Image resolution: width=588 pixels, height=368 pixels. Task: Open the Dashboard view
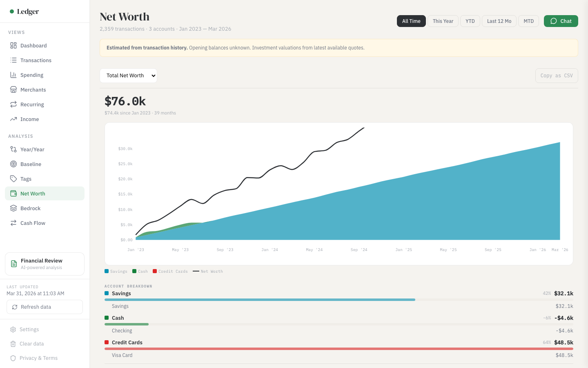[x=33, y=45]
